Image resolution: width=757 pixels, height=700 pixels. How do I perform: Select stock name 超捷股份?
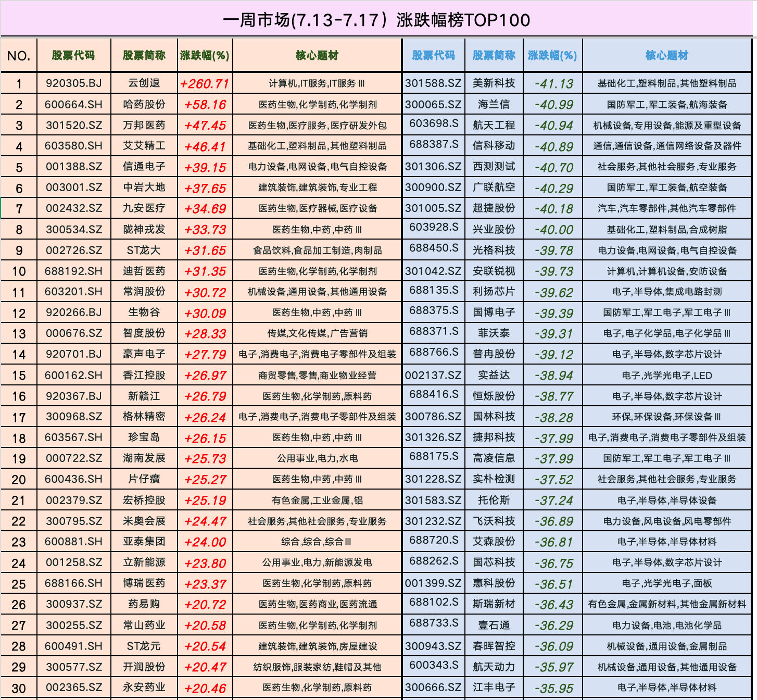(x=494, y=208)
